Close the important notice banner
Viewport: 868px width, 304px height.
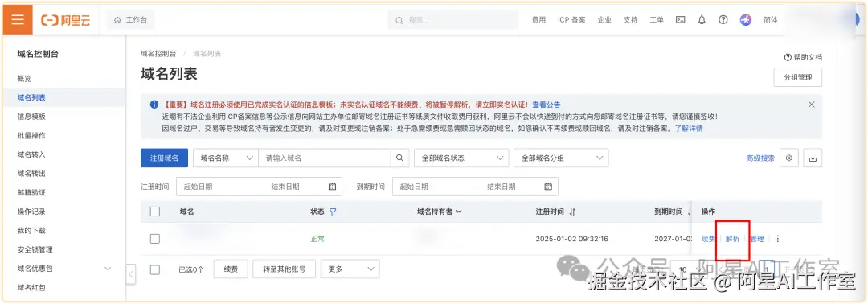tap(811, 104)
